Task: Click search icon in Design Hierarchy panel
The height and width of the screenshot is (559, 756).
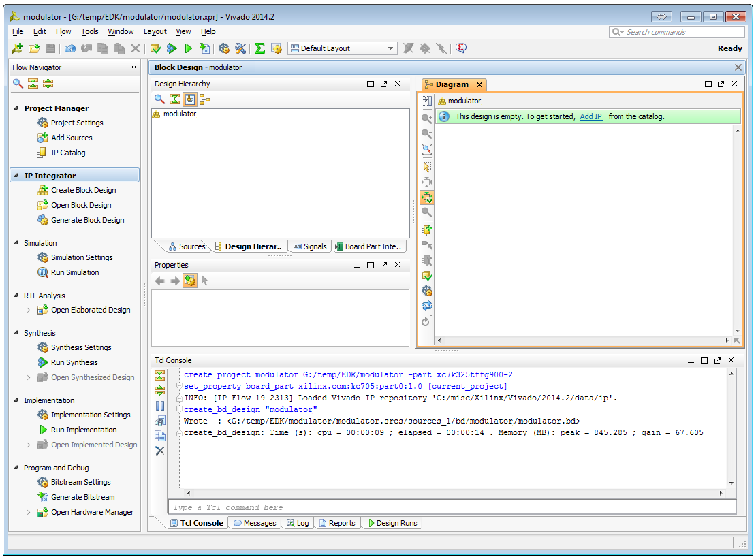Action: [159, 99]
